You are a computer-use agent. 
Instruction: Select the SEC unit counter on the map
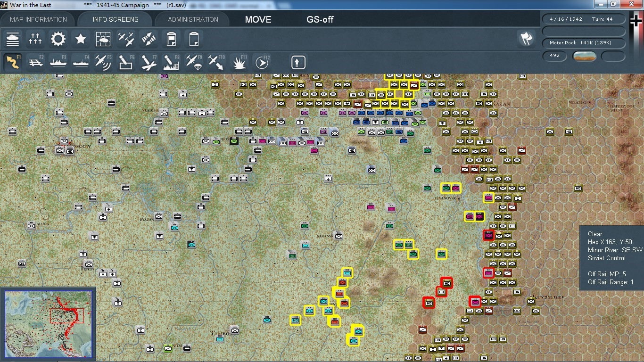(x=22, y=263)
